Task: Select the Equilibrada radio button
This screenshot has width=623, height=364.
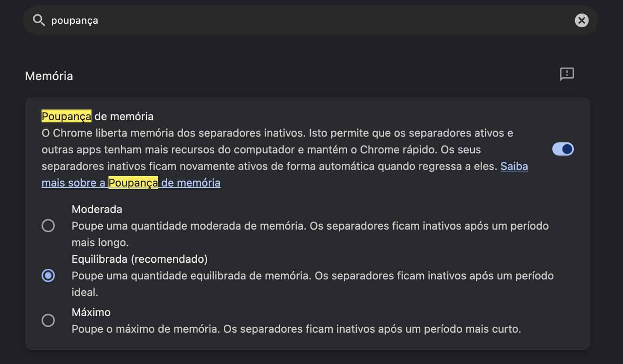Action: point(48,276)
